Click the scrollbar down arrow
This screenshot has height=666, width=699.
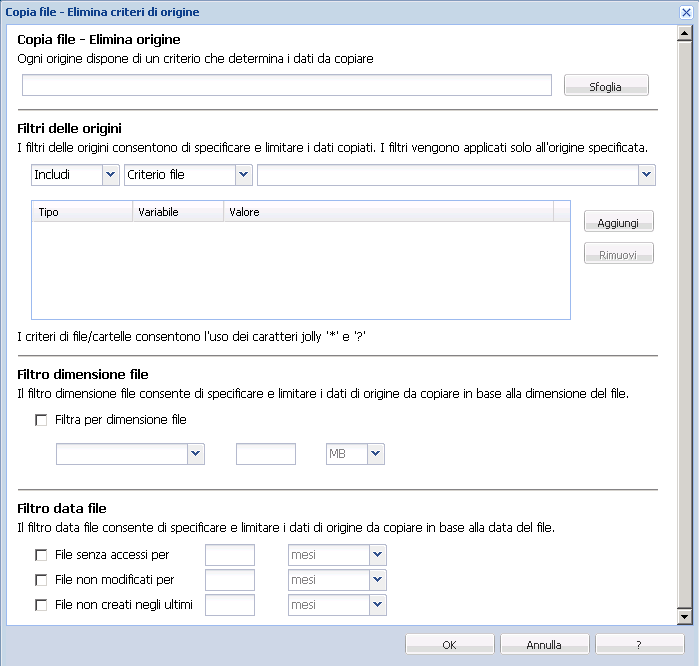pos(684,617)
